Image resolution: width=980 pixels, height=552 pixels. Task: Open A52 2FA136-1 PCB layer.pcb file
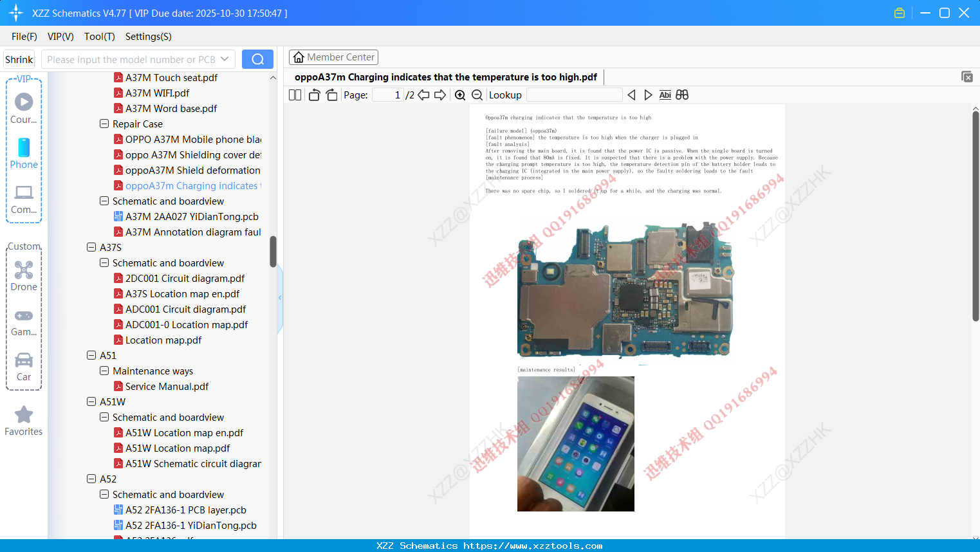[180, 510]
